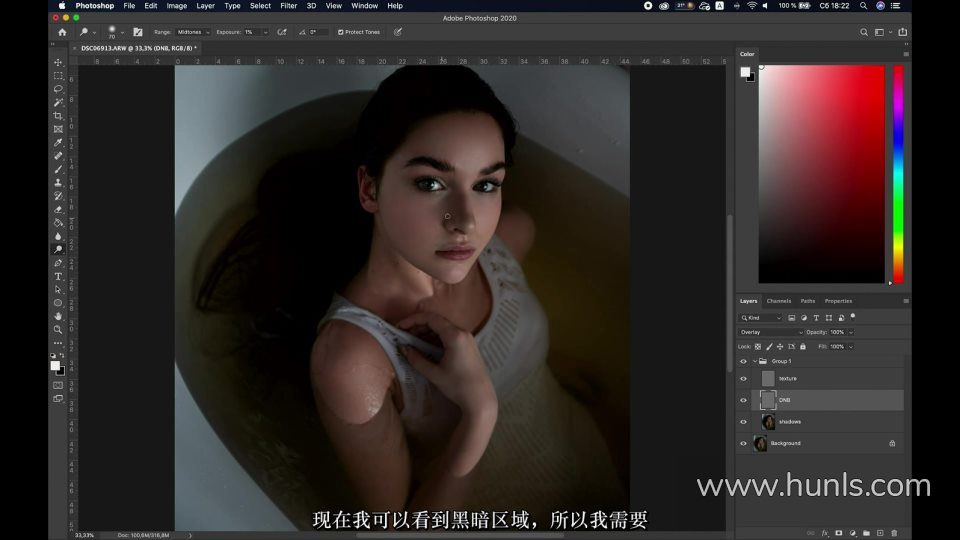This screenshot has width=960, height=540.
Task: Open the Select menu
Action: (x=260, y=6)
